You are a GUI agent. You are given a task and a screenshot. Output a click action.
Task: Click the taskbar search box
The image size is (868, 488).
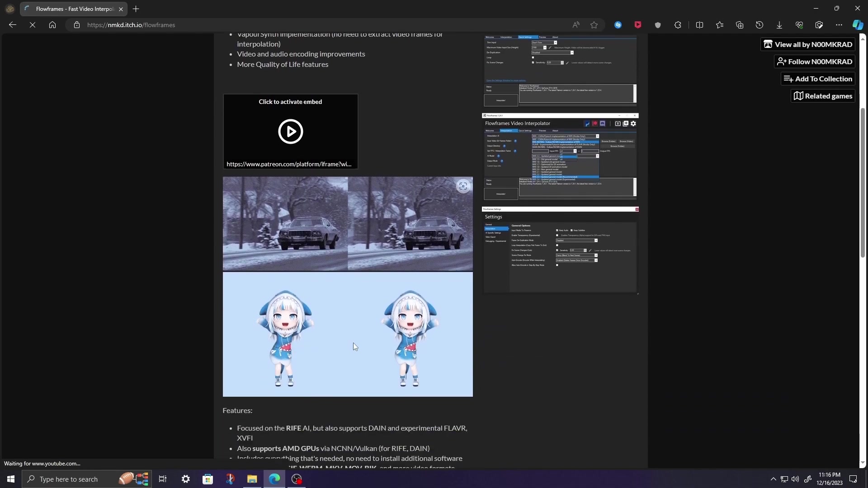87,479
